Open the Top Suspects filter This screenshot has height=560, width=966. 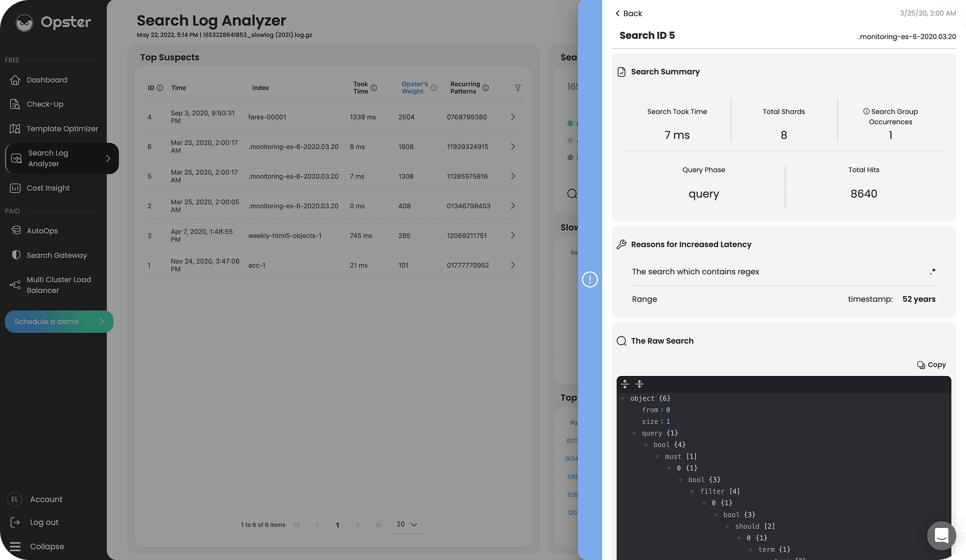pos(517,88)
